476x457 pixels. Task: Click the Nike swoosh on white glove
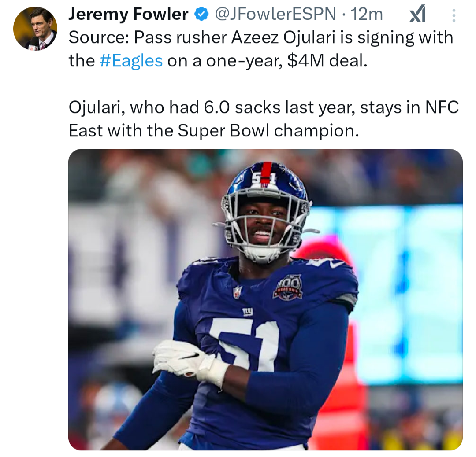tap(189, 355)
